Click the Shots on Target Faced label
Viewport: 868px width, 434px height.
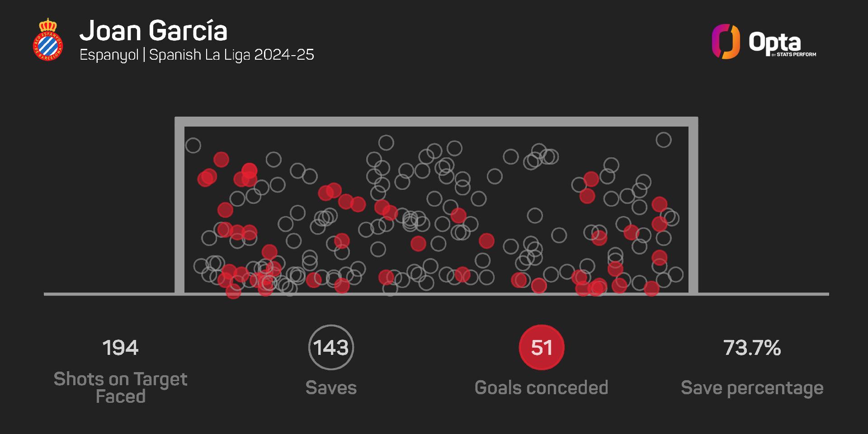pyautogui.click(x=120, y=387)
